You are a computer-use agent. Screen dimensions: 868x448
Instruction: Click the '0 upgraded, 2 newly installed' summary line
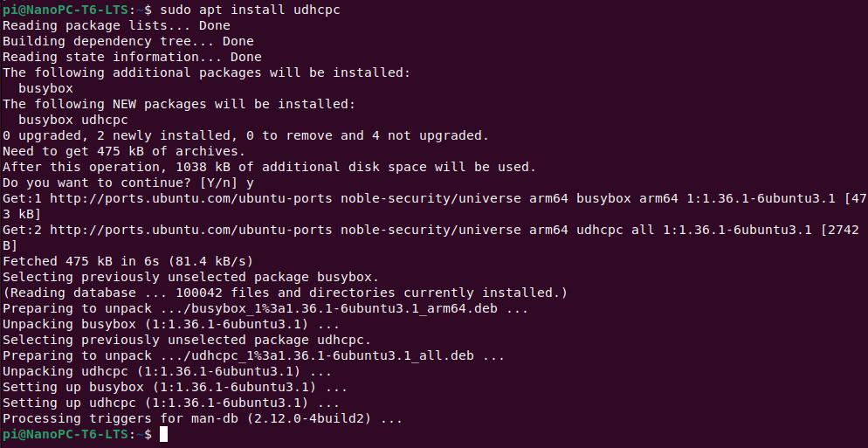(x=245, y=135)
